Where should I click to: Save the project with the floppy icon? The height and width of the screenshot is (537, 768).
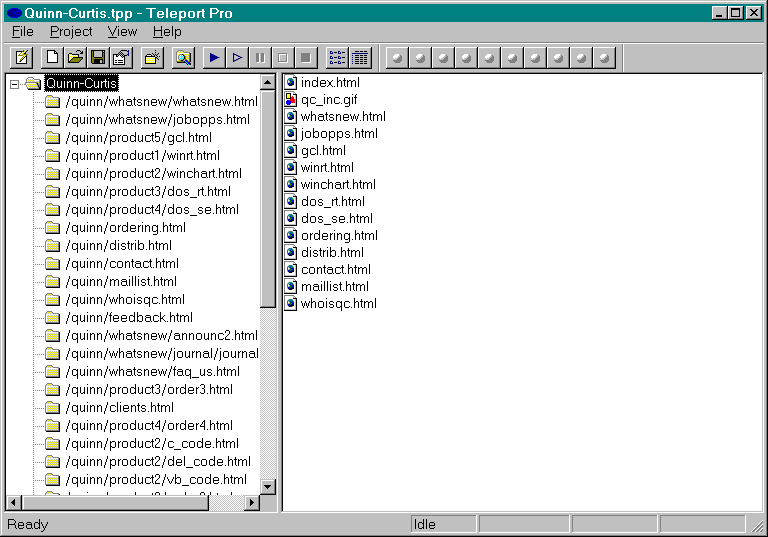point(98,58)
